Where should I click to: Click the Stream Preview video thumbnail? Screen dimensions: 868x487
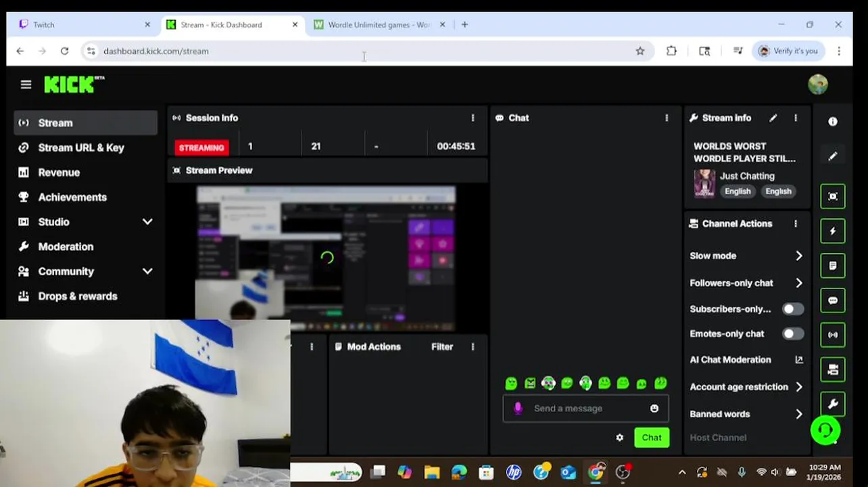(x=326, y=258)
